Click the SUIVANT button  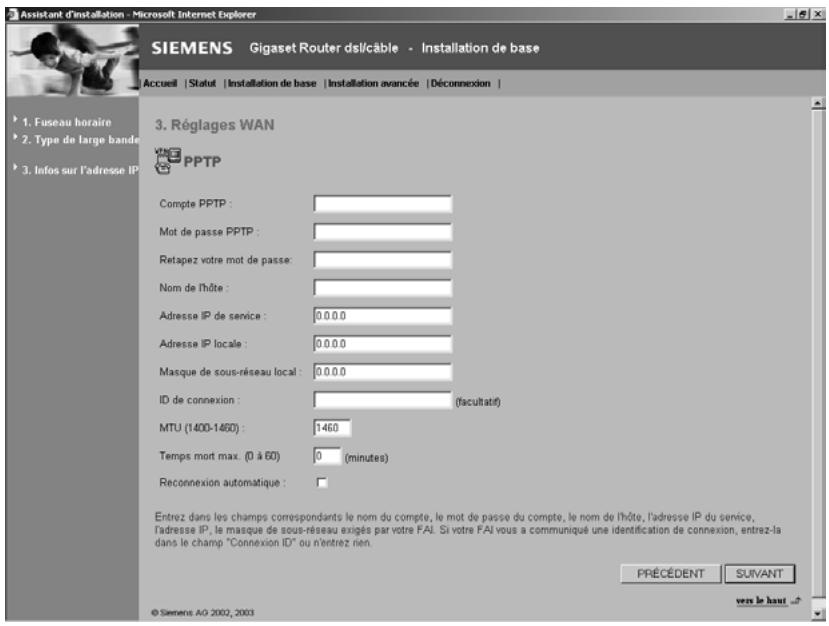click(759, 574)
